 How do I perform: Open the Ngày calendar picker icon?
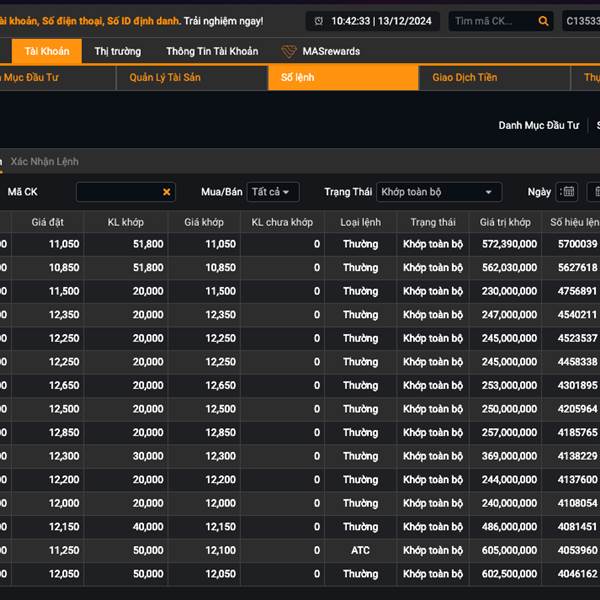tap(569, 192)
